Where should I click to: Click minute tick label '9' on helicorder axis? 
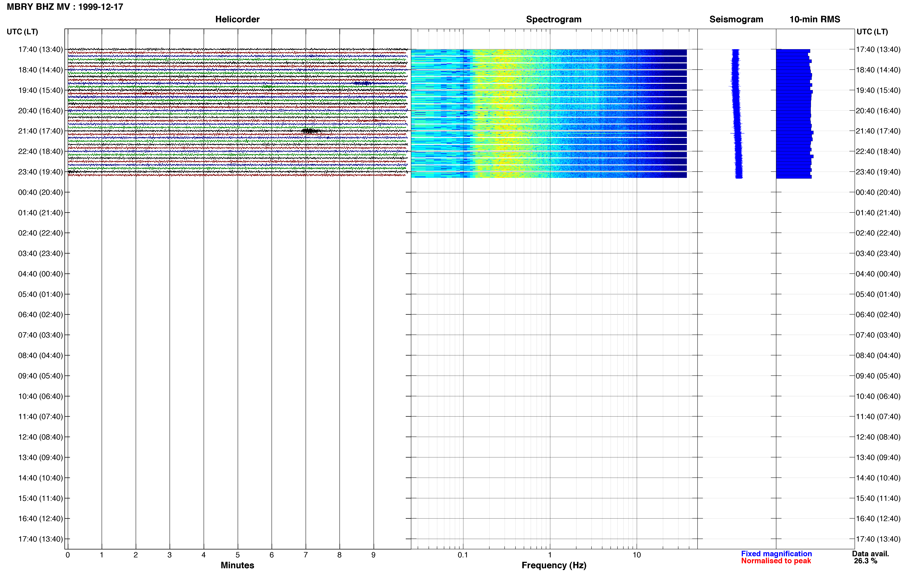point(373,555)
